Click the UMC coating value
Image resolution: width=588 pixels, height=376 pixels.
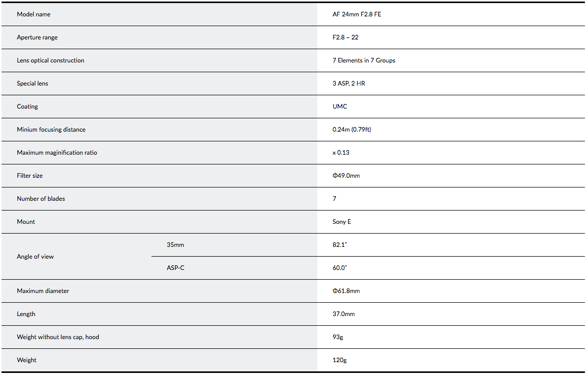[x=340, y=107]
